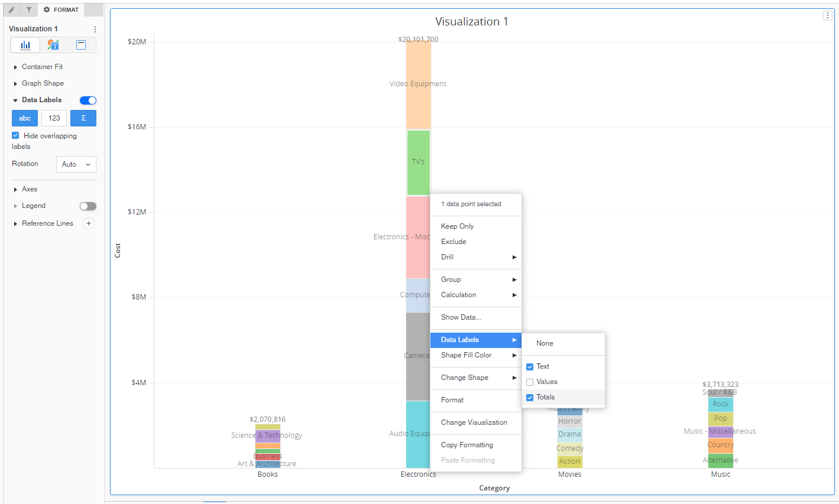The height and width of the screenshot is (504, 839).
Task: Select the bar chart visualization options icon
Action: (25, 45)
